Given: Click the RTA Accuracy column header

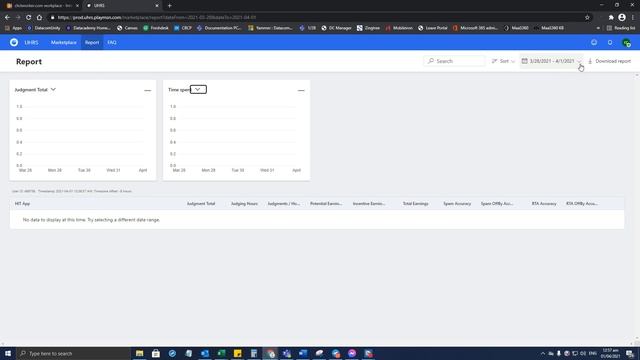Looking at the screenshot, I should point(544,204).
